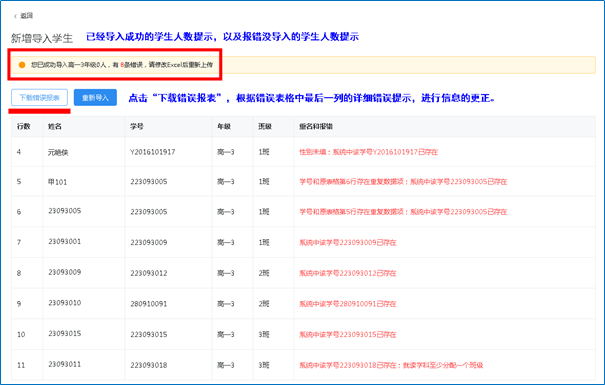Screen dimensions: 605x385
Task: Click the 行数 column header
Action: pyautogui.click(x=24, y=127)
